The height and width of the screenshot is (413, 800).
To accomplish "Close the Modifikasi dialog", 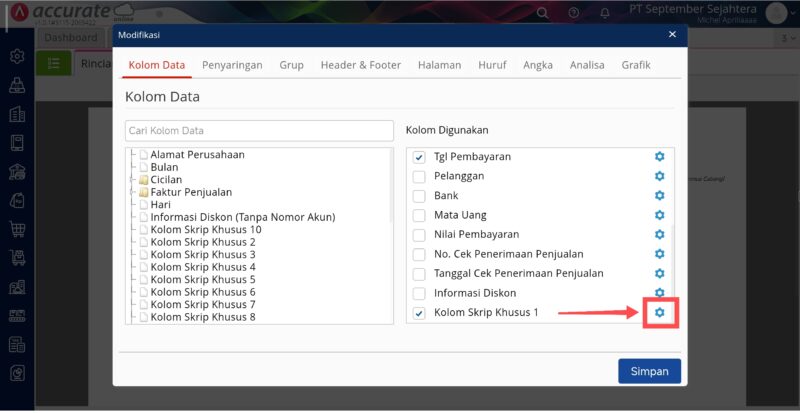I will (x=672, y=35).
